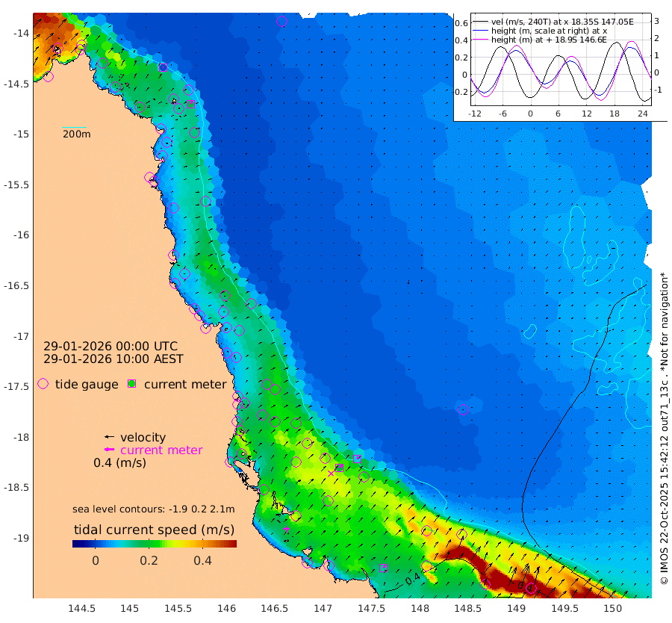The width and height of the screenshot is (672, 623).
Task: Click the isolated offshore tide gauge circle near 148.4E
Action: point(463,409)
